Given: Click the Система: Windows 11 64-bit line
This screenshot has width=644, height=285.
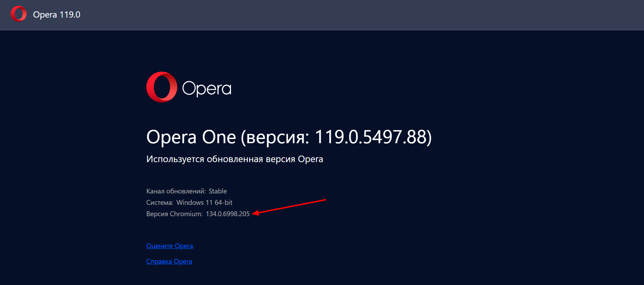Looking at the screenshot, I should pyautogui.click(x=189, y=202).
